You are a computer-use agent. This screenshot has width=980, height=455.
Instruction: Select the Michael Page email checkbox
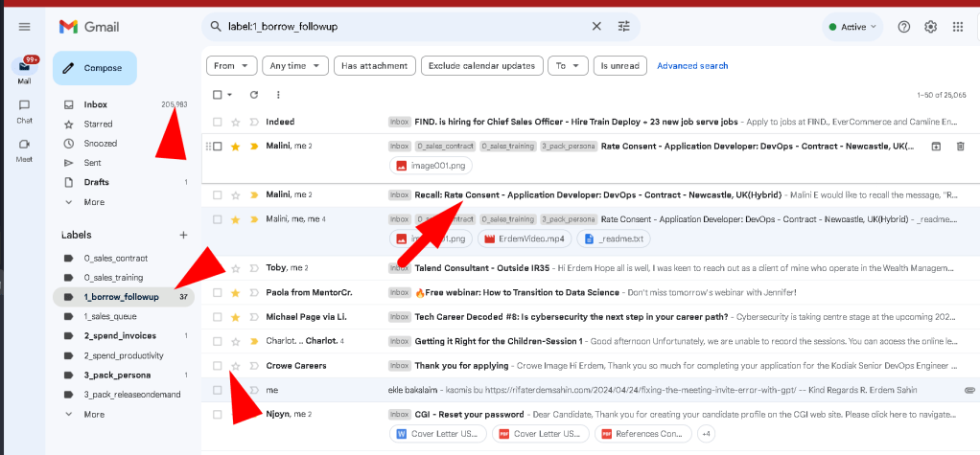(218, 317)
